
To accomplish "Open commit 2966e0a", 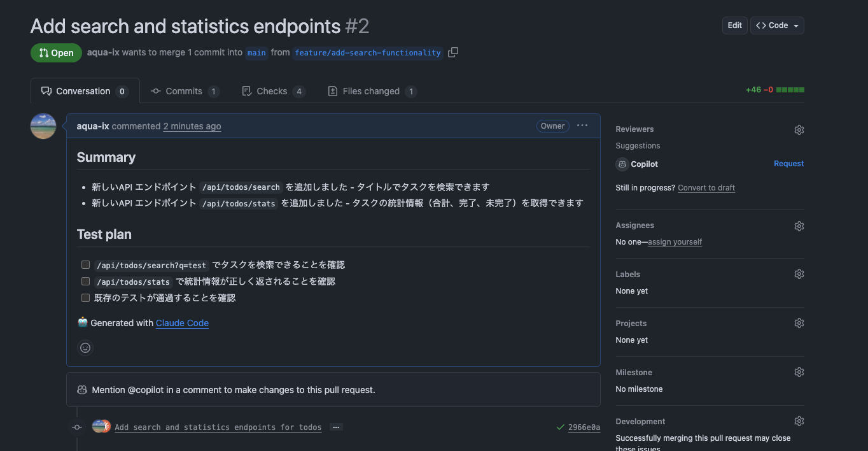I will 583,427.
